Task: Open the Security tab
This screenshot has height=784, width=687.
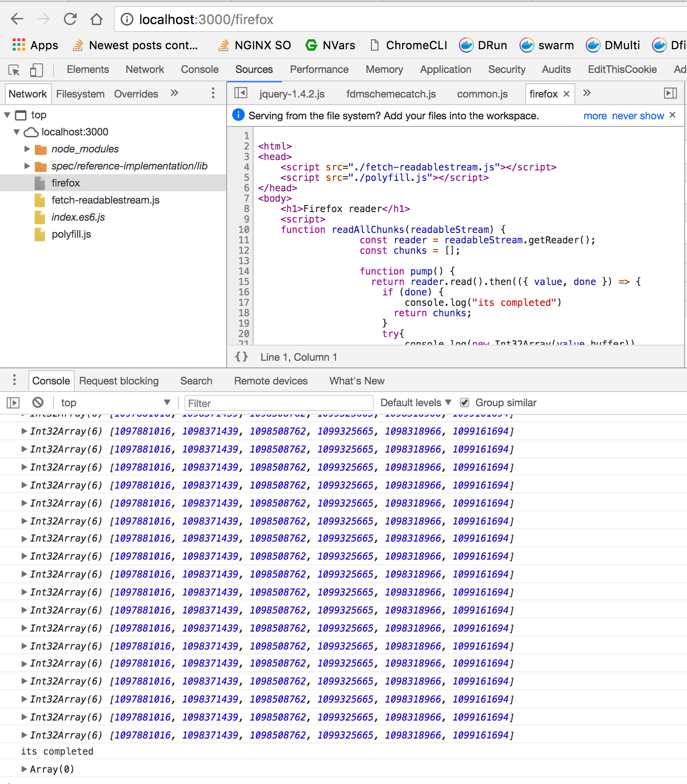Action: click(x=507, y=70)
